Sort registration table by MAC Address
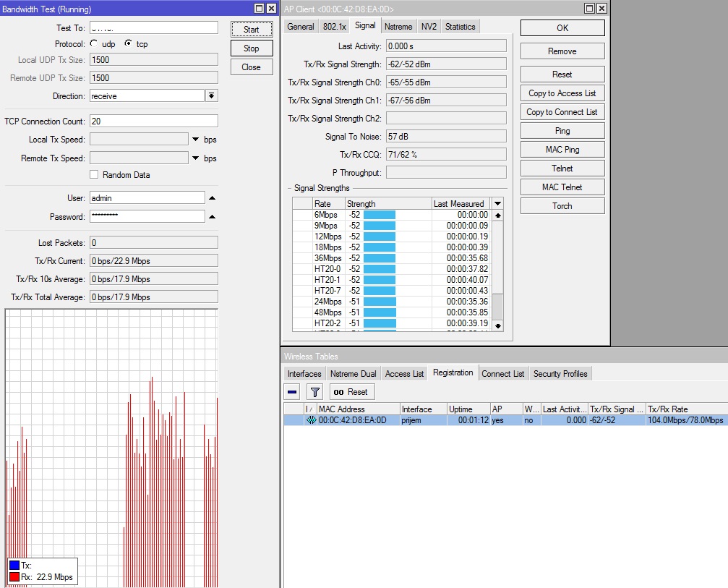This screenshot has height=588, width=728. 359,409
